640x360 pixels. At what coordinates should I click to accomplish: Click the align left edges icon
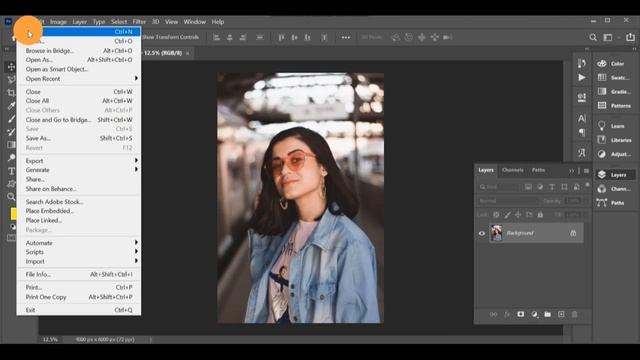tap(217, 37)
